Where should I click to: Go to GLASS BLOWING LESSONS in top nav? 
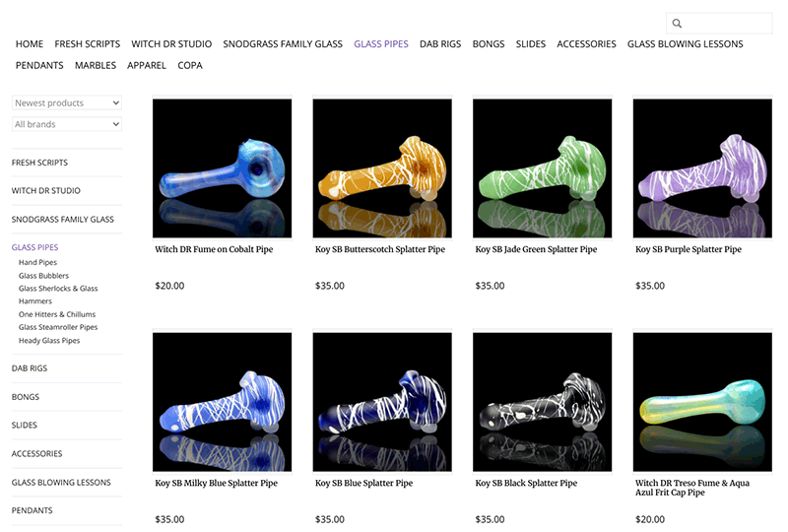685,44
